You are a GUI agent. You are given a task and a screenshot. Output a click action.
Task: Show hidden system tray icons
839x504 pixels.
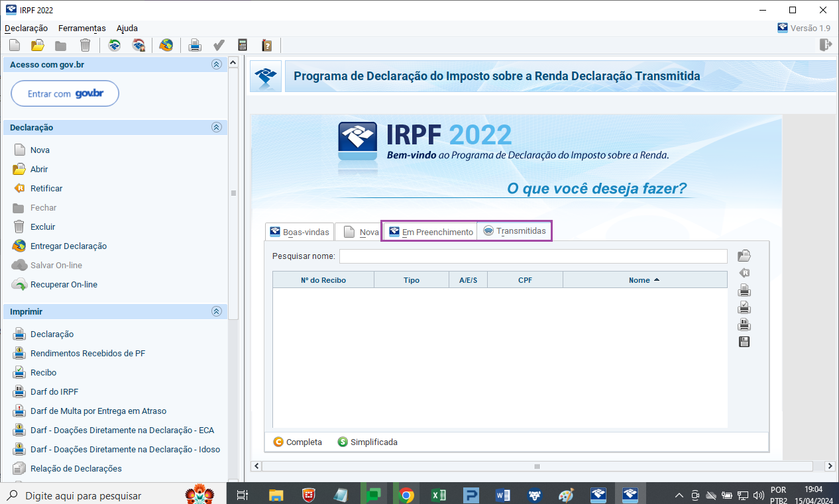(x=679, y=495)
